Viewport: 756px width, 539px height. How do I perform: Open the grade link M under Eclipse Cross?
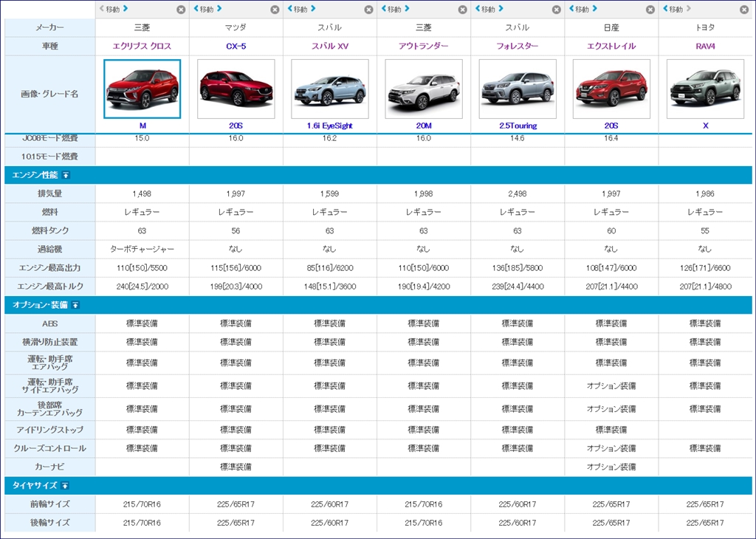142,126
